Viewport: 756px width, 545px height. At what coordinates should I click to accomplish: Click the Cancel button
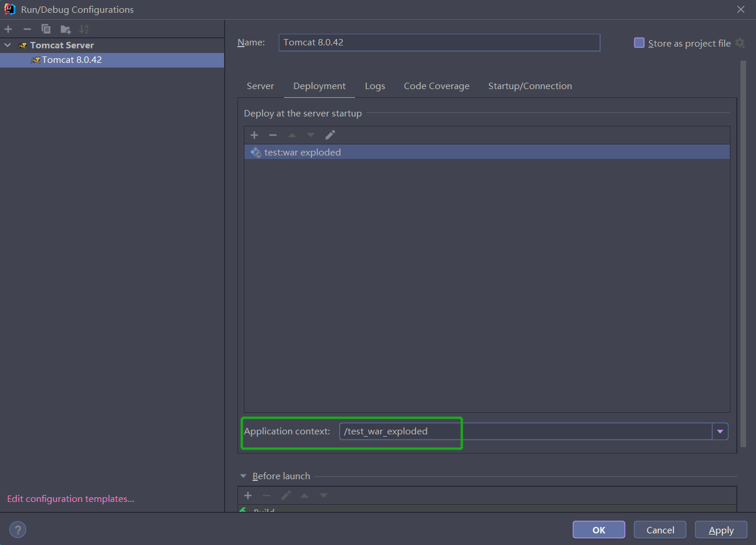point(660,530)
